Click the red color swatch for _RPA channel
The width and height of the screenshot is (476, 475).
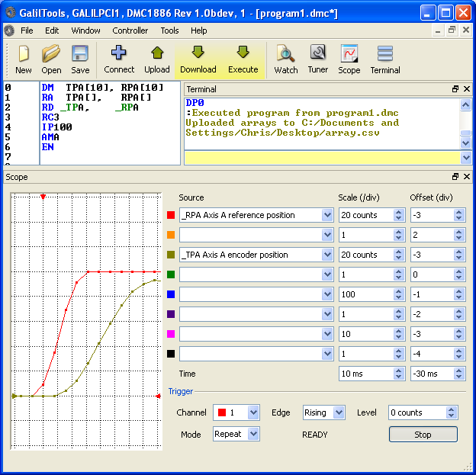(171, 216)
